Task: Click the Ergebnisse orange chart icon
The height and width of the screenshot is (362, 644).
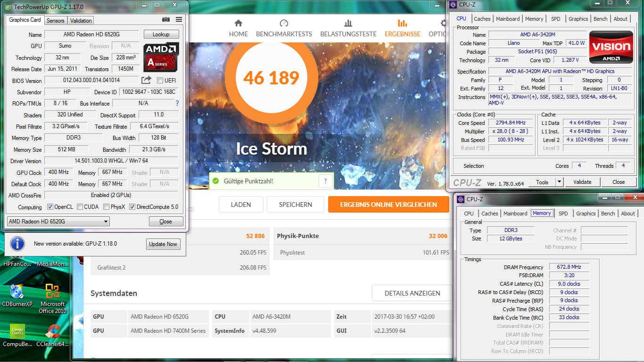Action: 402,23
